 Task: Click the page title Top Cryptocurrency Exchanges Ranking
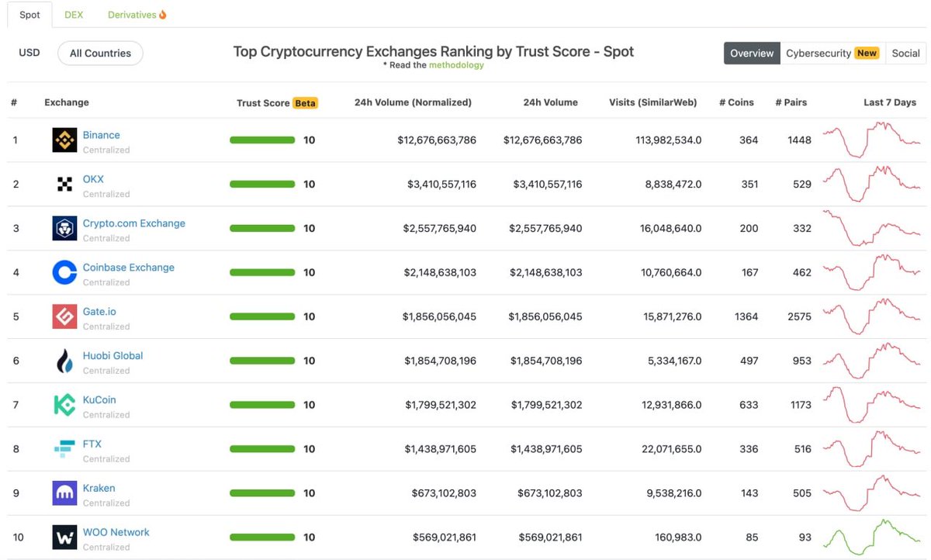tap(434, 52)
